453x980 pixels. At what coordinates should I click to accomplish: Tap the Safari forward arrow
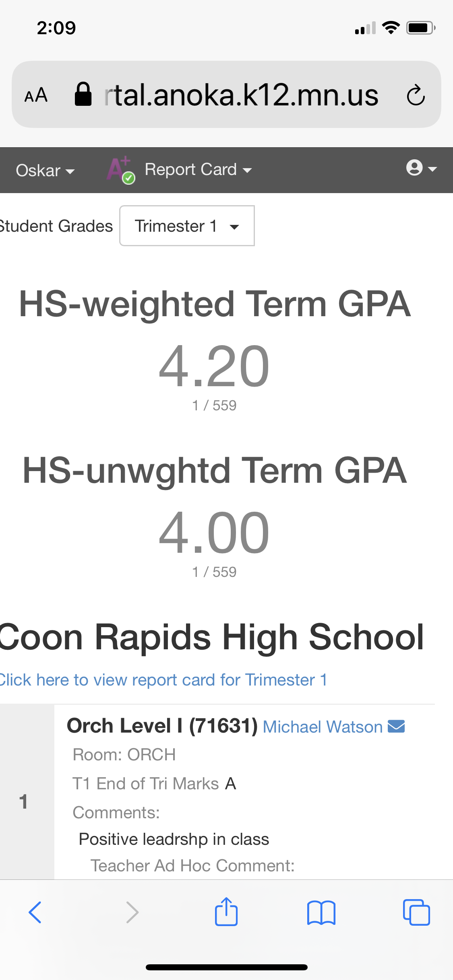132,912
